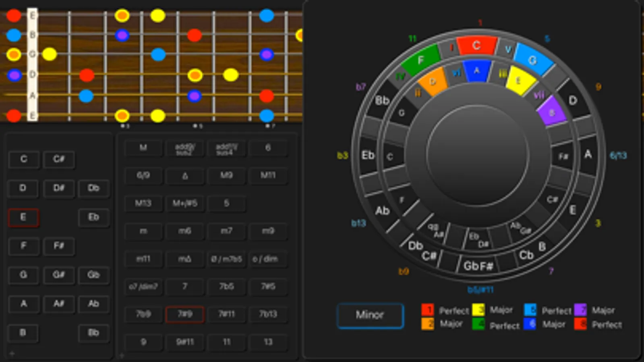The width and height of the screenshot is (644, 362).
Task: Select the 7b13 chord type
Action: [268, 315]
